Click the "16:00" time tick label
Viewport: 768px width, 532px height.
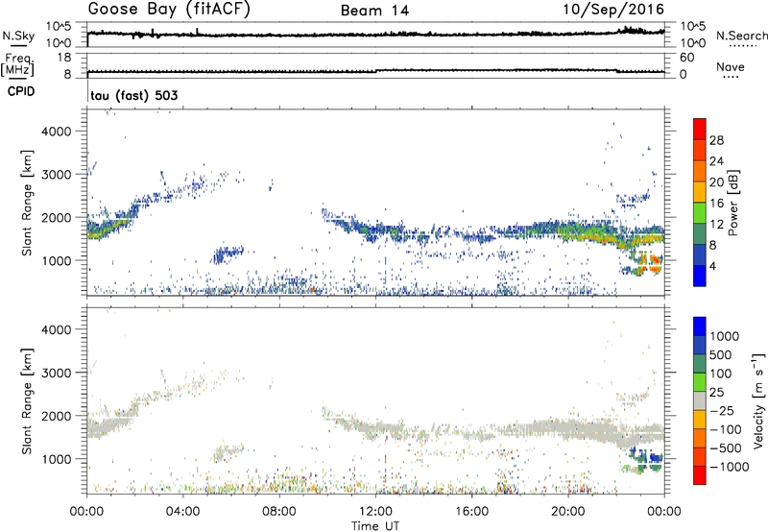point(471,512)
